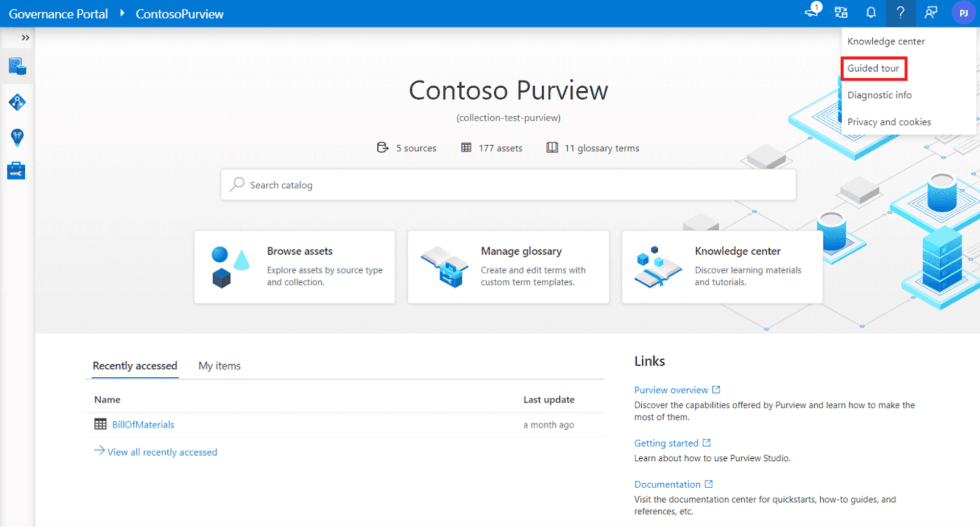Open the BillOfMaterials asset
980x527 pixels.
142,425
